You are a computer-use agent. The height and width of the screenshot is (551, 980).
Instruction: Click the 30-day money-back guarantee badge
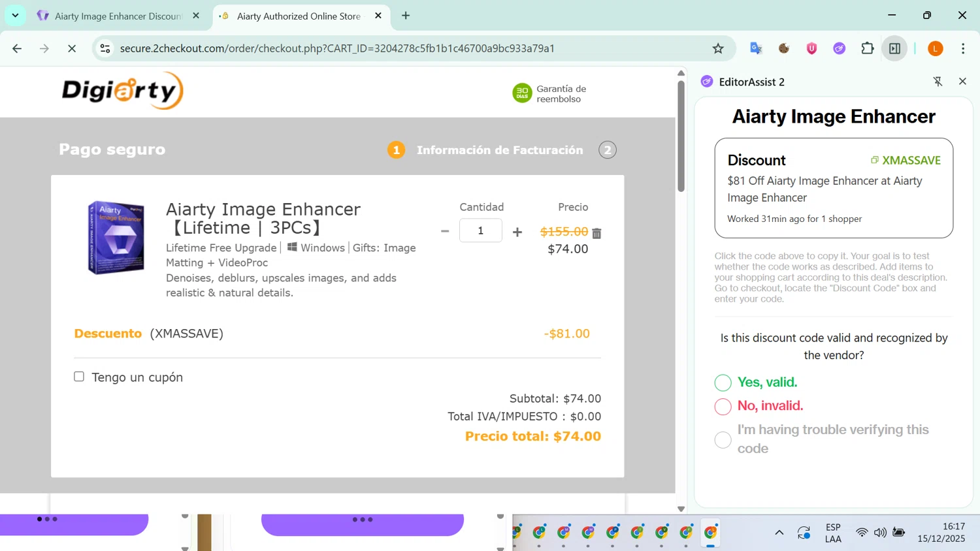[522, 93]
